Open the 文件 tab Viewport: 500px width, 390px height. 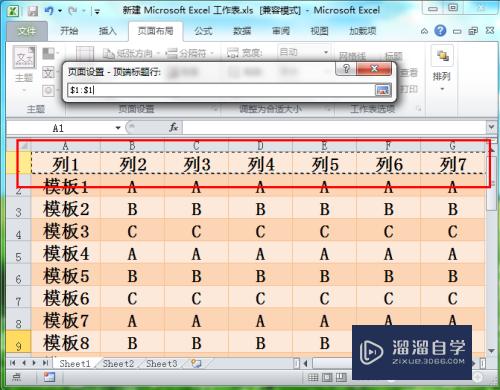click(x=26, y=31)
